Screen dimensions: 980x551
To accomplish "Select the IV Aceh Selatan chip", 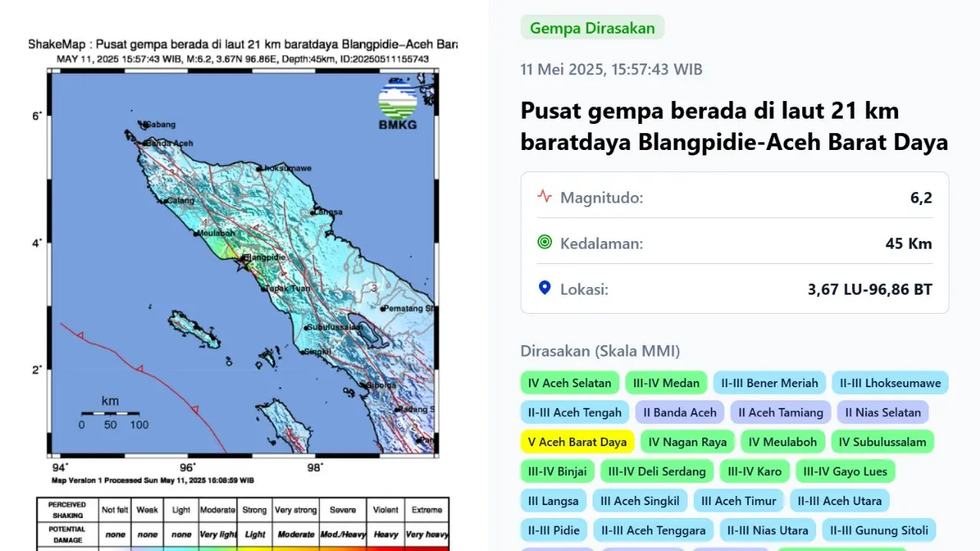I will click(x=570, y=383).
